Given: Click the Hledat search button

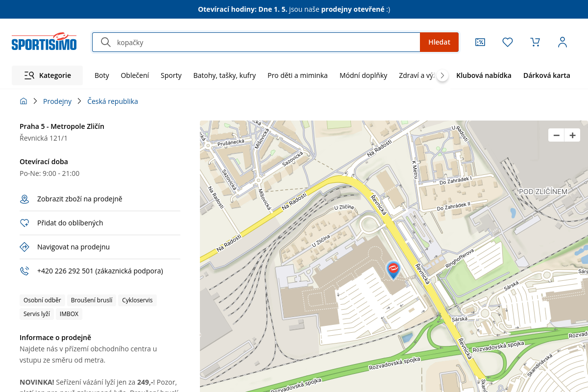Looking at the screenshot, I should [439, 42].
